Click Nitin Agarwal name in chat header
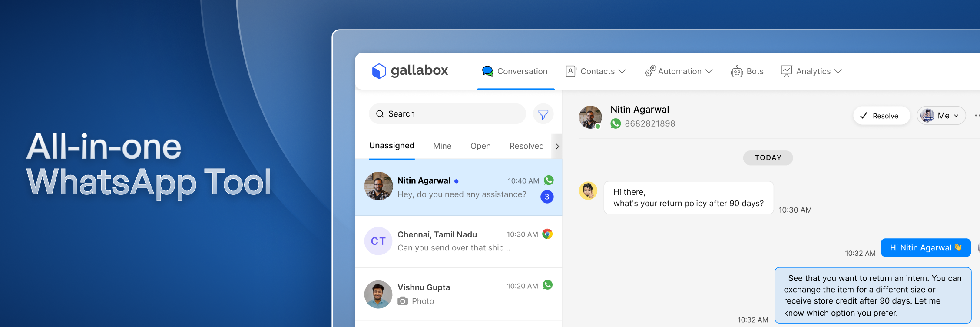This screenshot has width=980, height=327. [x=640, y=110]
